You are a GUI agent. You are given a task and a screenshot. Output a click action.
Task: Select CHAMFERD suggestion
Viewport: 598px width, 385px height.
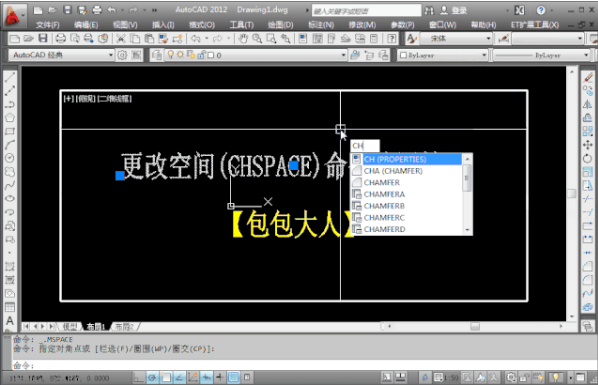point(407,229)
